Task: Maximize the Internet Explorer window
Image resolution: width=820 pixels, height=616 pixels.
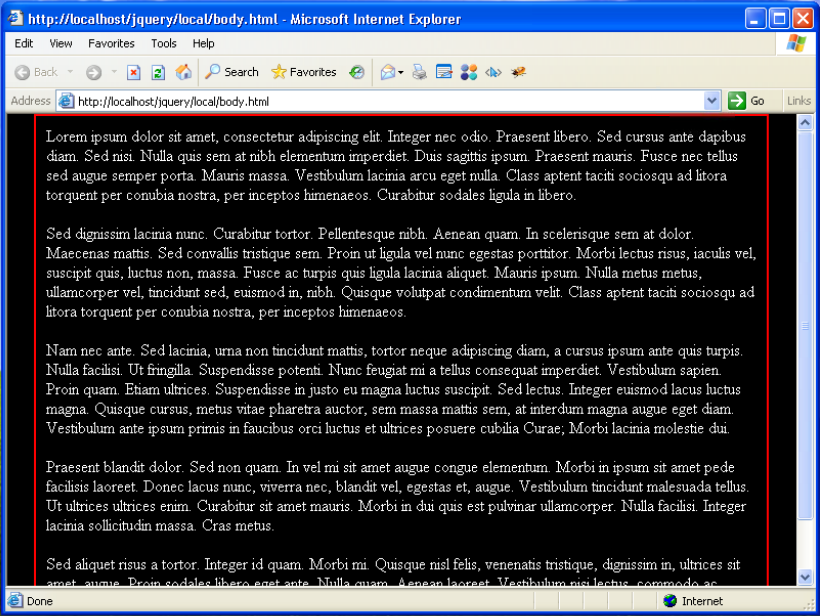Action: (x=779, y=18)
